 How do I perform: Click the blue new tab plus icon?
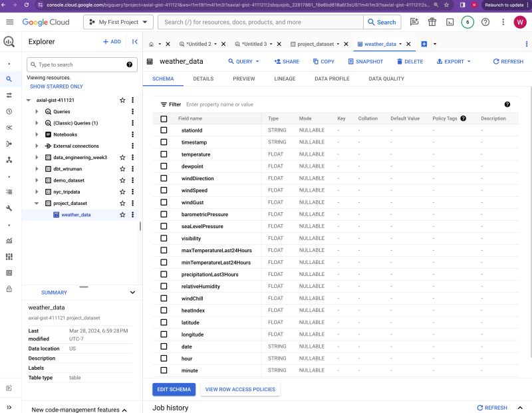pyautogui.click(x=424, y=44)
